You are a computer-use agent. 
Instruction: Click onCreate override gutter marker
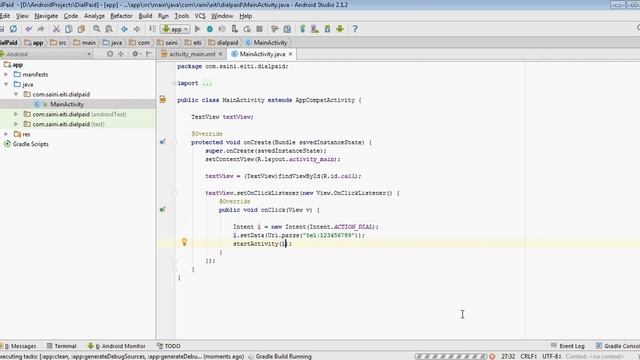point(162,142)
